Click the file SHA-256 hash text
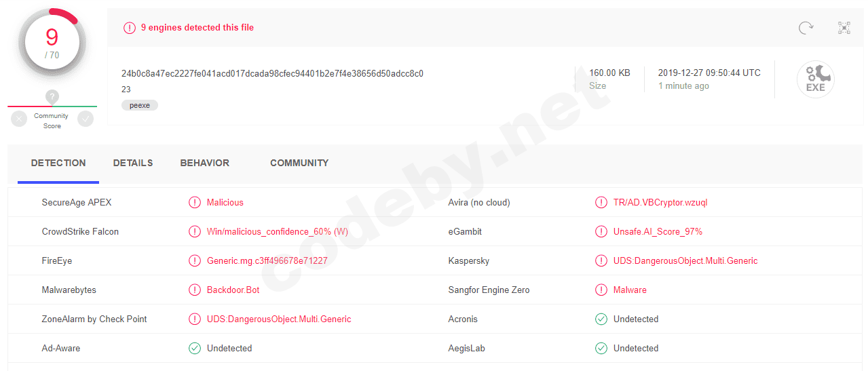The image size is (868, 371). pyautogui.click(x=272, y=73)
